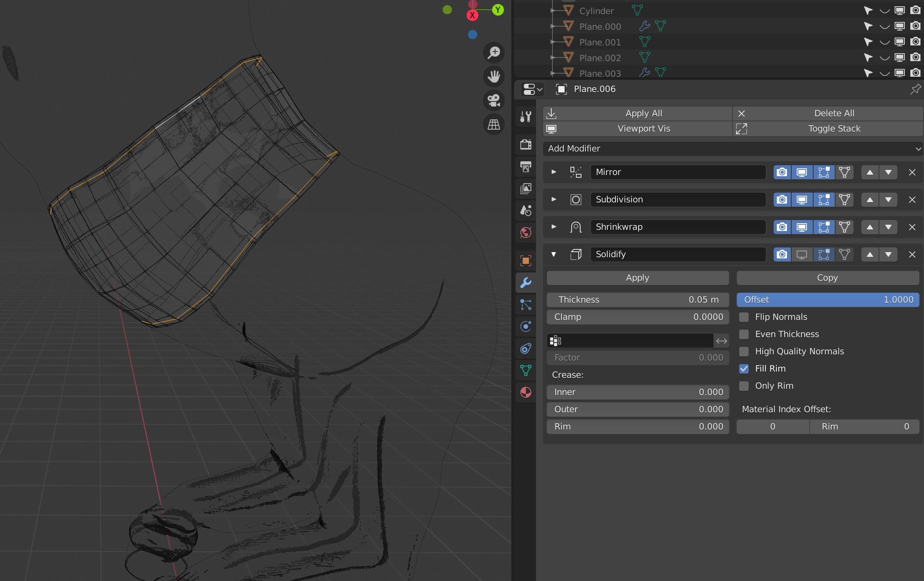924x581 pixels.
Task: Click Apply on the Solidify modifier
Action: tap(637, 278)
